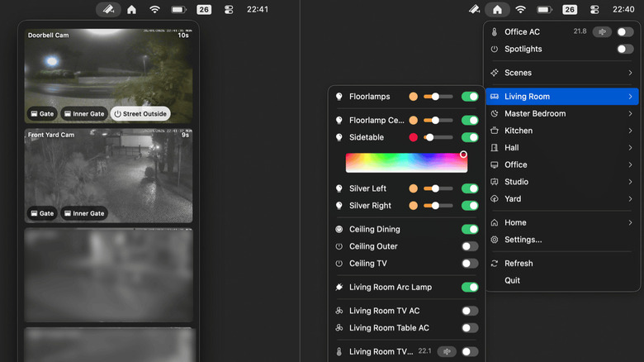
Task: Click Office AC thermometer icon
Action: 495,31
